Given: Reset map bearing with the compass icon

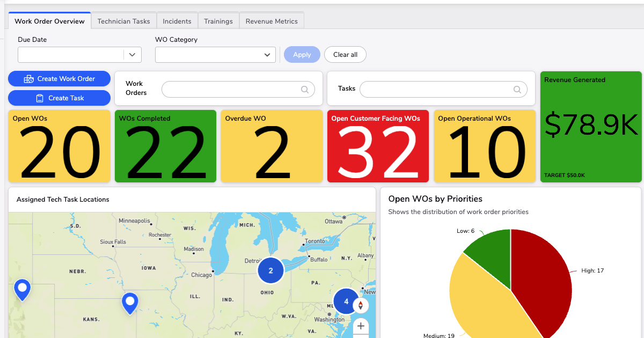Looking at the screenshot, I should (361, 306).
